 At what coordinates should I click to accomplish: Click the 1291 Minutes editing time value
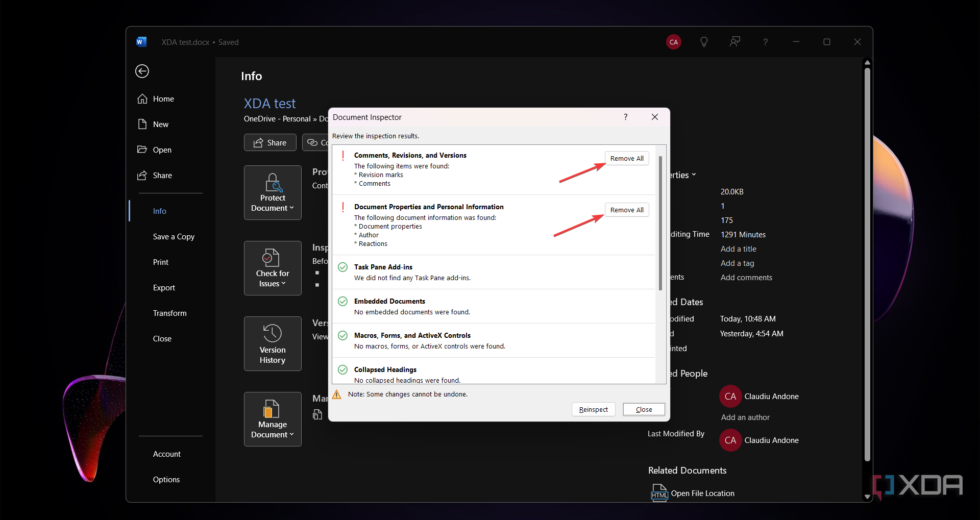[743, 235]
